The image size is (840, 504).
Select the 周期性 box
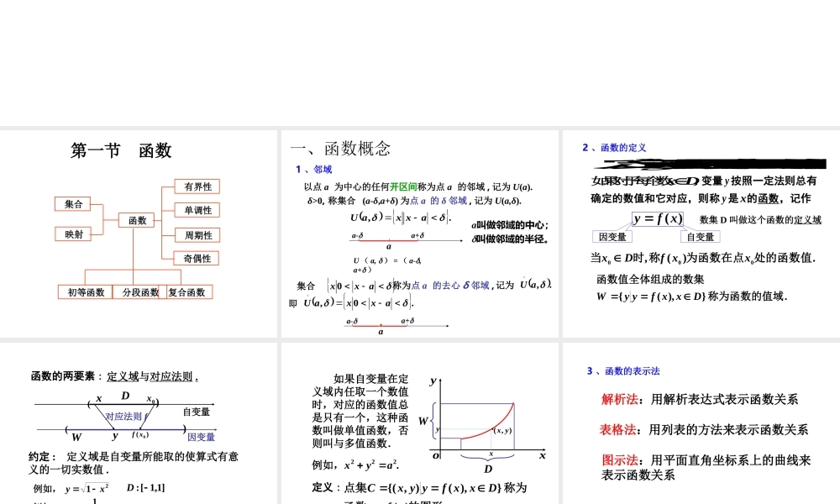click(197, 235)
